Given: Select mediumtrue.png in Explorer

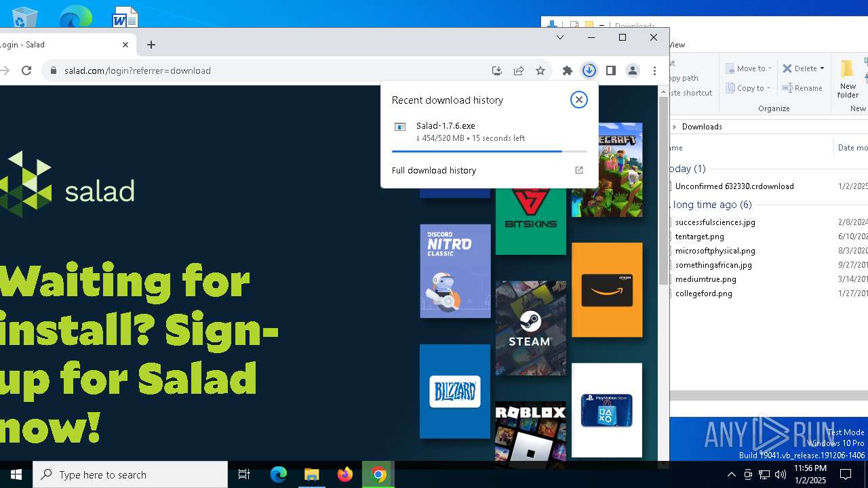Looking at the screenshot, I should click(x=705, y=279).
